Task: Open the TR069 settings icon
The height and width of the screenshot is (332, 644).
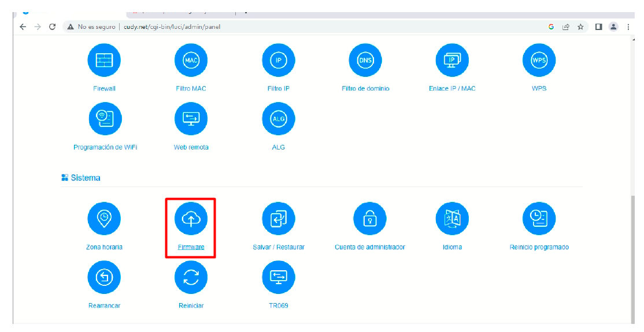Action: 278,277
